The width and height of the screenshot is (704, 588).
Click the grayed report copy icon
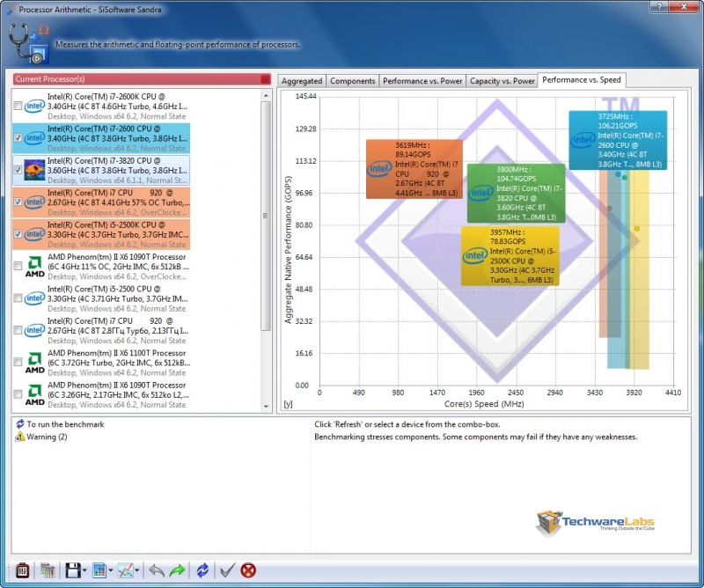click(48, 570)
